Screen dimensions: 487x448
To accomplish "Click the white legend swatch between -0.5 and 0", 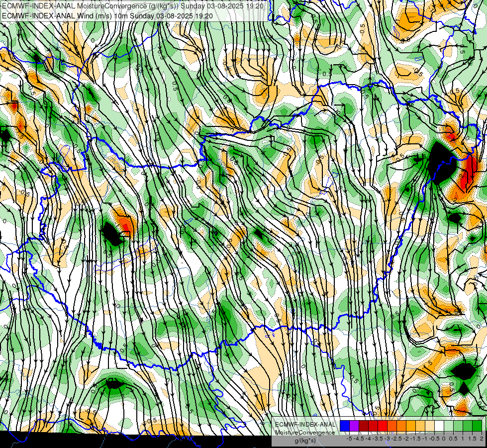I will click(439, 426).
